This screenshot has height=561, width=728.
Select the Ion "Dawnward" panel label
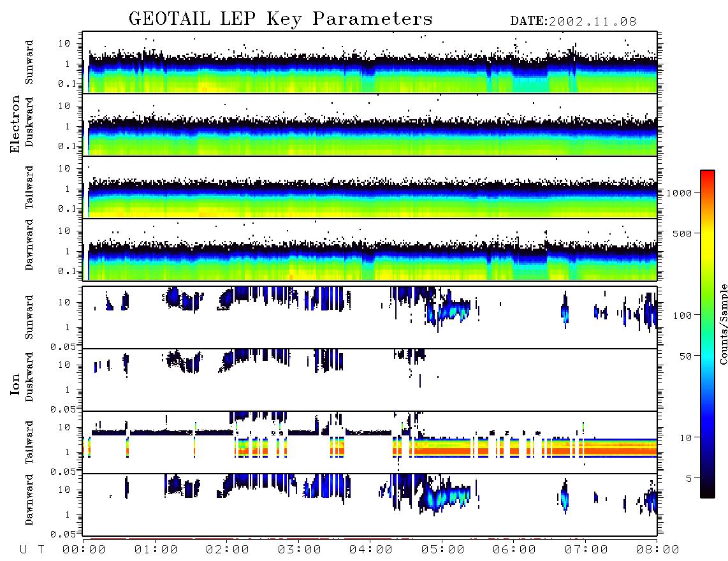coord(29,500)
